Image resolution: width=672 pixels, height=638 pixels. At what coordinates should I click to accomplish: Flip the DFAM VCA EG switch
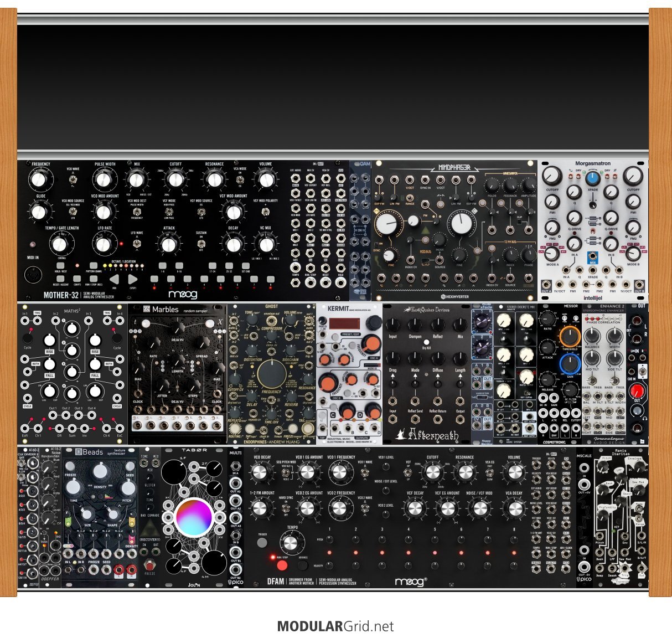490,474
